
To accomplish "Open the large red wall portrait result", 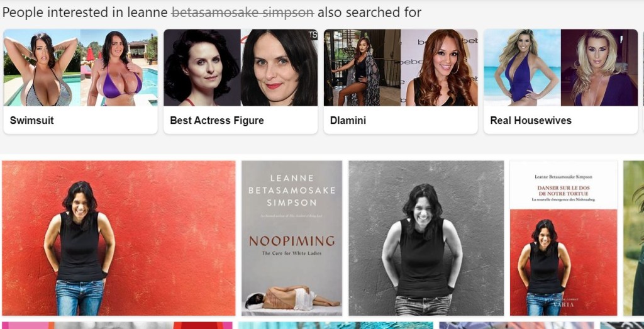I will point(119,238).
